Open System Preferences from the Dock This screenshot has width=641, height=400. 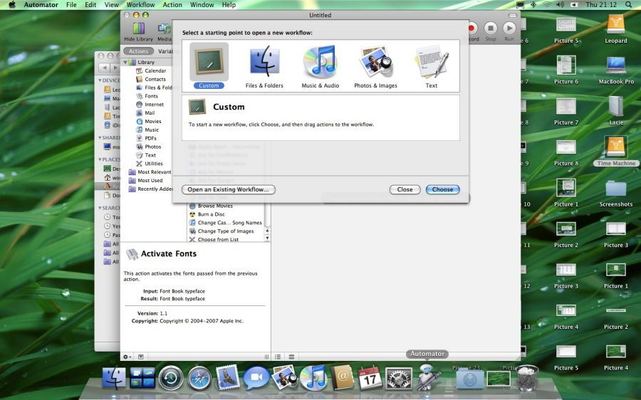tap(399, 378)
